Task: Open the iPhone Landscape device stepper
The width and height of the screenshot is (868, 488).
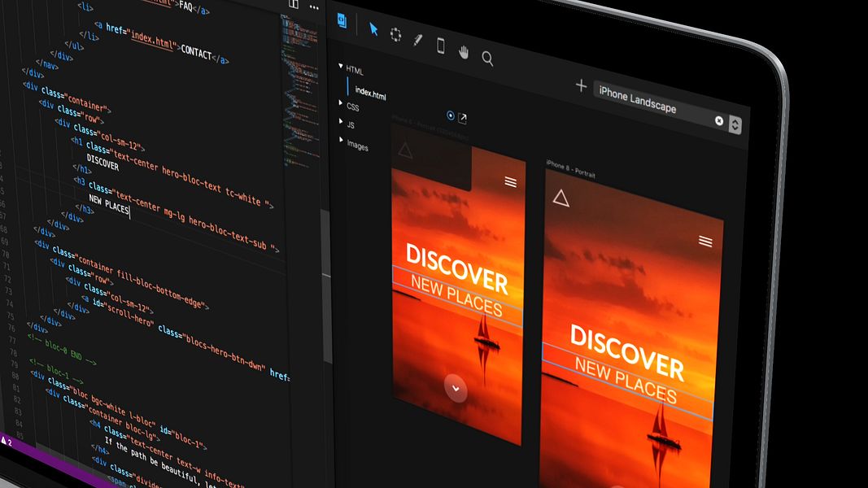Action: click(x=735, y=125)
